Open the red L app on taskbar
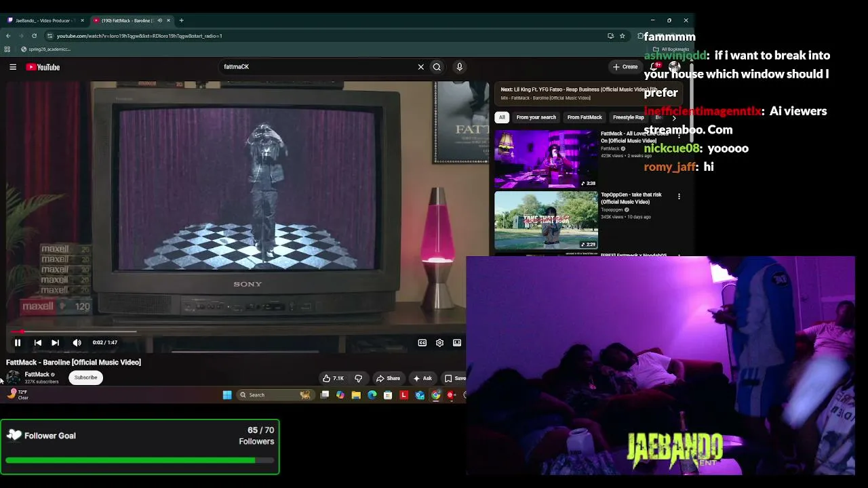868x488 pixels. click(404, 395)
